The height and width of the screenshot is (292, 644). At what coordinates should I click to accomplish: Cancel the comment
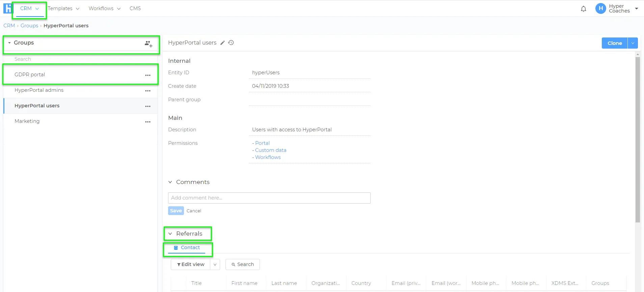coord(194,211)
